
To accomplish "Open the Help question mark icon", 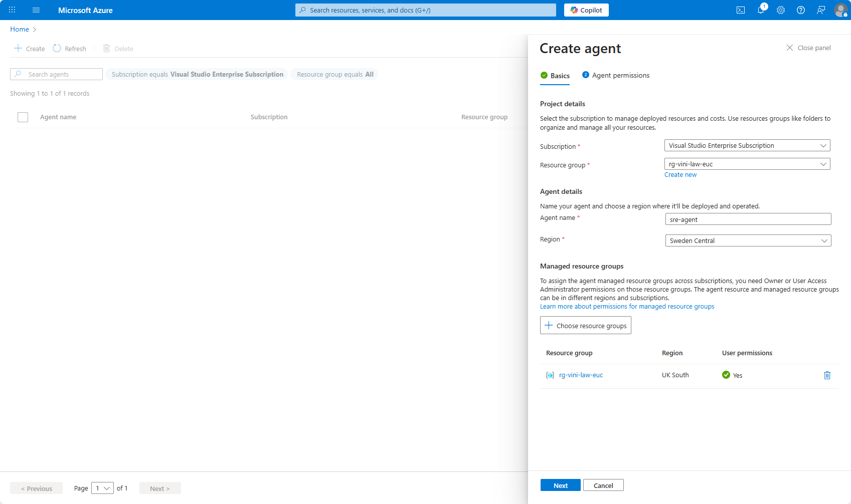I will point(801,10).
